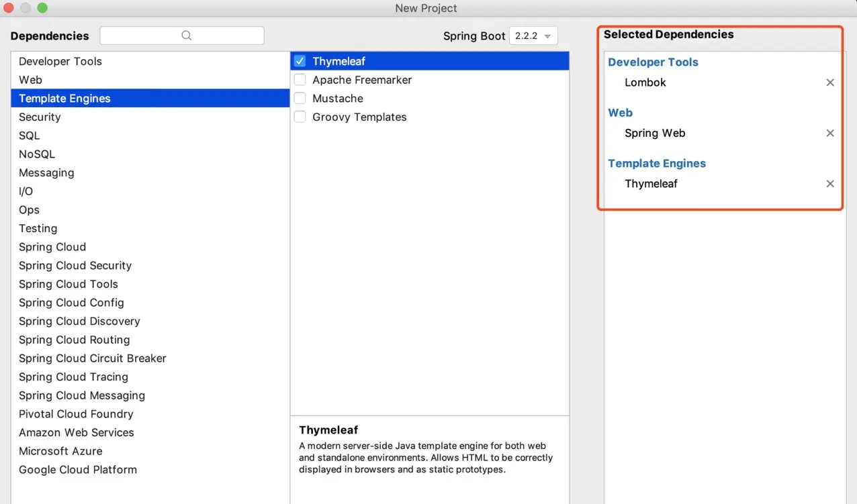Click the Web heading in Selected Dependencies
The width and height of the screenshot is (857, 504).
(620, 113)
